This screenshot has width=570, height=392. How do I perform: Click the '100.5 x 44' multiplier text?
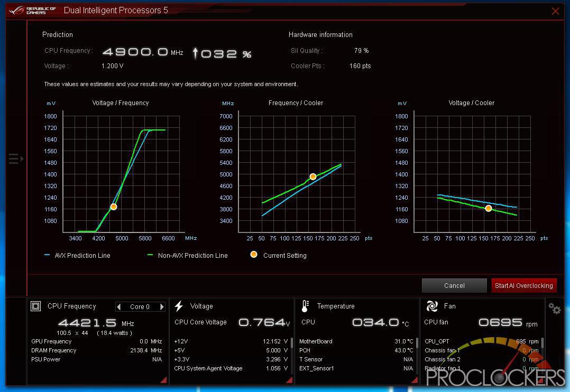(72, 333)
